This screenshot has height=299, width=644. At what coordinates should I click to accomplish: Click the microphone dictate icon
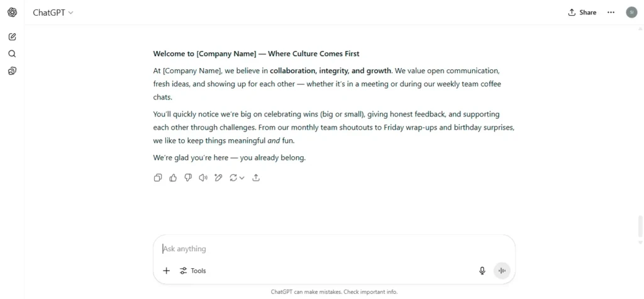tap(482, 271)
